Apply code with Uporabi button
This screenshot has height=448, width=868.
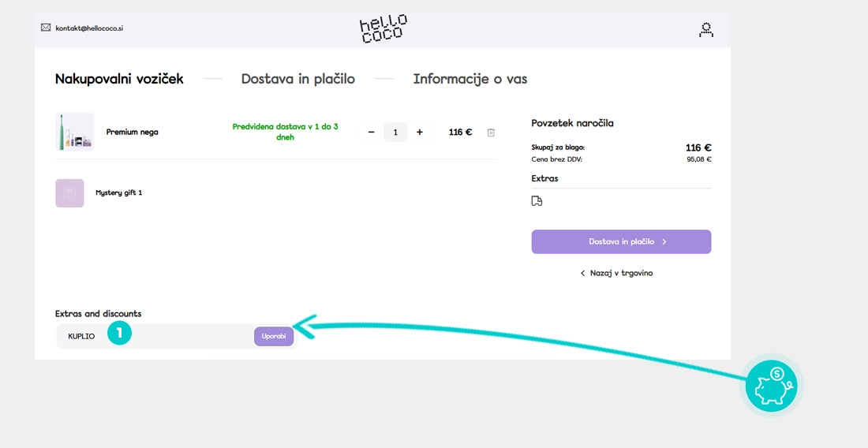click(274, 336)
